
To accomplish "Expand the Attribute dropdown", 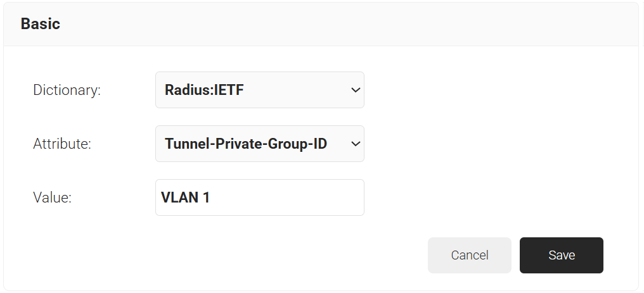I will (x=259, y=144).
